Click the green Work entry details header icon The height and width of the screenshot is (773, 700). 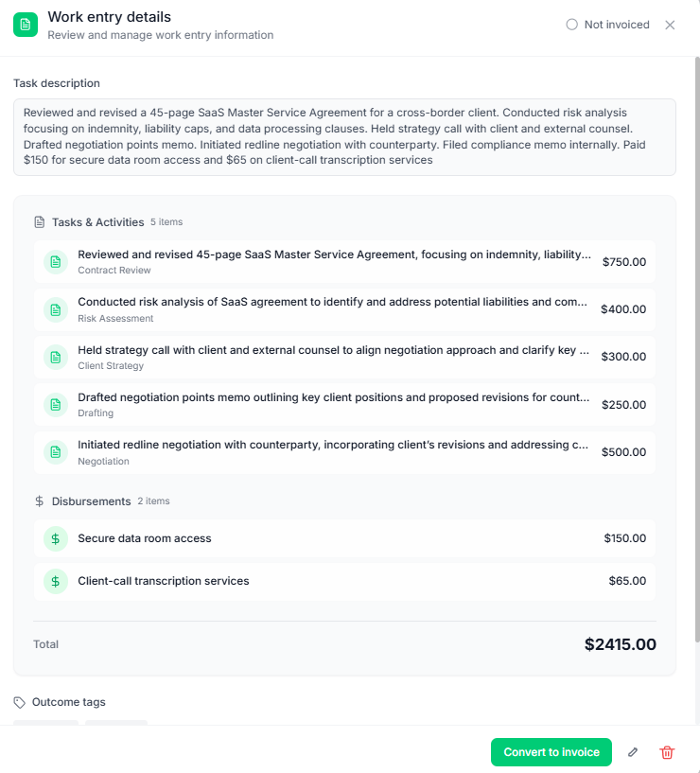(24, 24)
